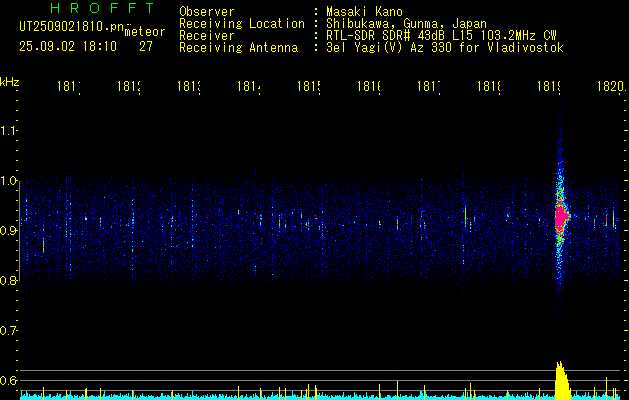
Task: Click the 'Receiving Location' field label
Action: tap(242, 24)
